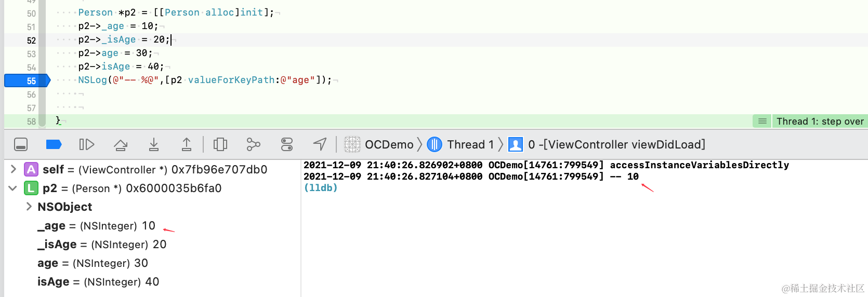Click the Step Into button

click(x=154, y=144)
